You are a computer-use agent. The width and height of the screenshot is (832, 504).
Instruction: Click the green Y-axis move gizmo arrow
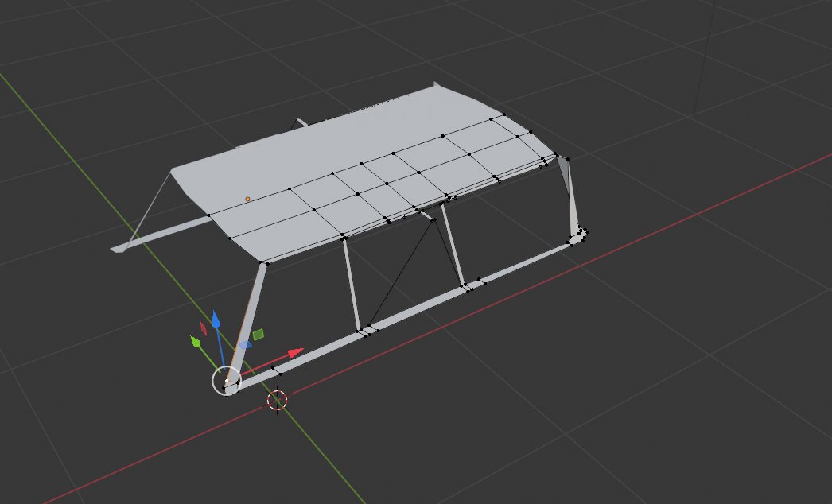195,342
